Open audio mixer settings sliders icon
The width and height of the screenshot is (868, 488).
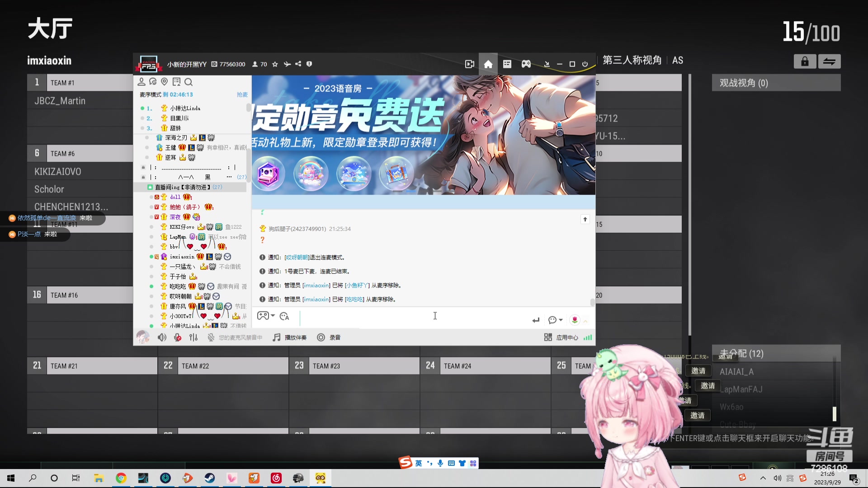coord(193,338)
